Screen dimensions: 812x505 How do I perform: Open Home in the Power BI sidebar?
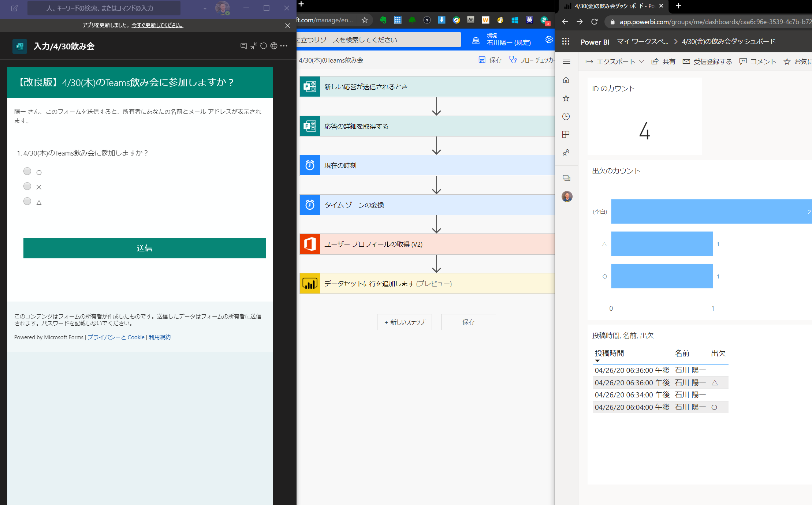pos(566,80)
